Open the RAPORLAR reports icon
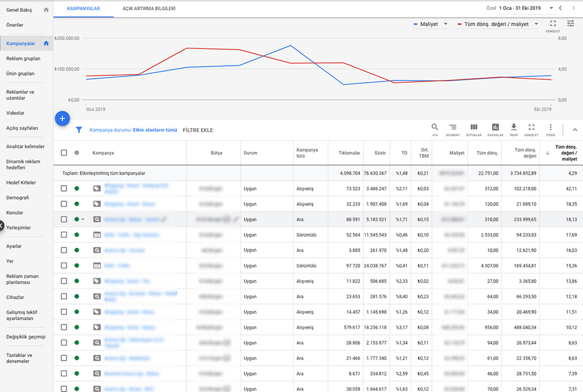This screenshot has height=392, width=583. (495, 127)
